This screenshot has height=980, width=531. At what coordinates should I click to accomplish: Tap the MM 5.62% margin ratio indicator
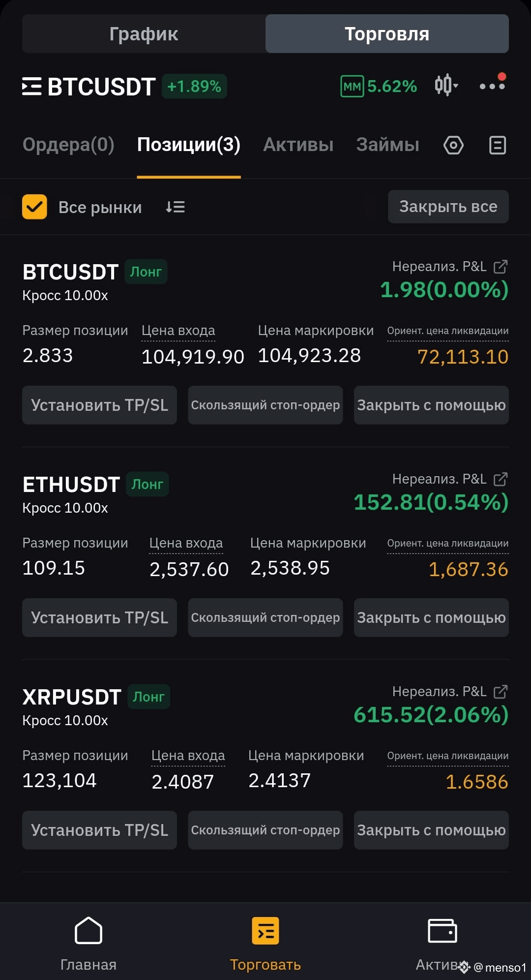[379, 86]
